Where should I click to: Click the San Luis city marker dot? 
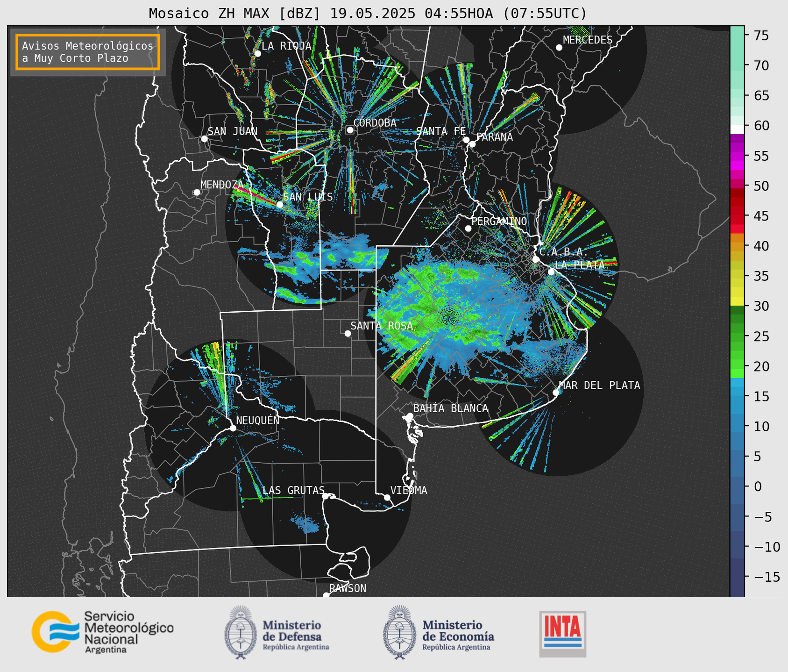(280, 205)
